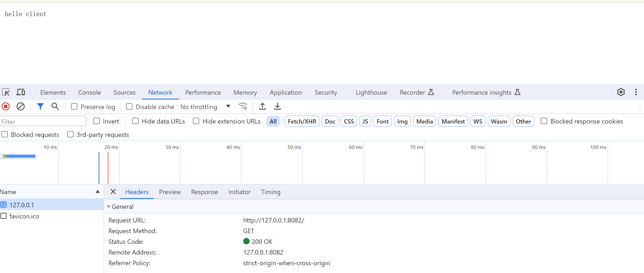The image size is (644, 273).
Task: Activate the inspect element picker icon
Action: (6, 92)
